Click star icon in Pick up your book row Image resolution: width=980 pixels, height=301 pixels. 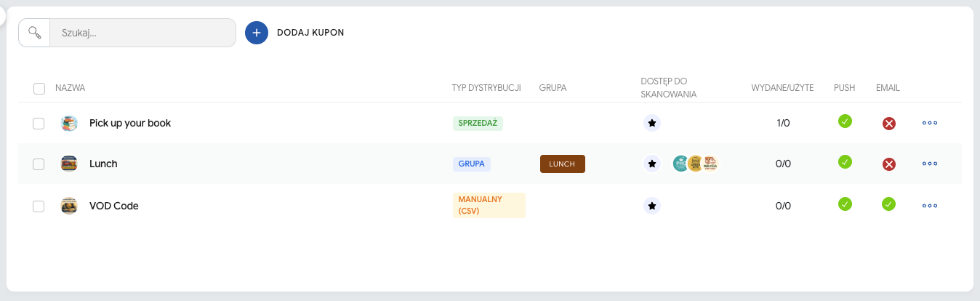652,124
